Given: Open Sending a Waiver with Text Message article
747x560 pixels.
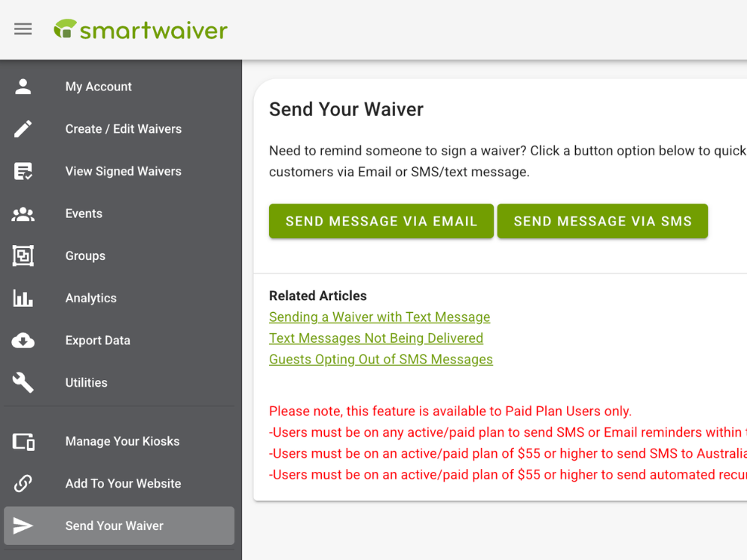Looking at the screenshot, I should [x=379, y=317].
